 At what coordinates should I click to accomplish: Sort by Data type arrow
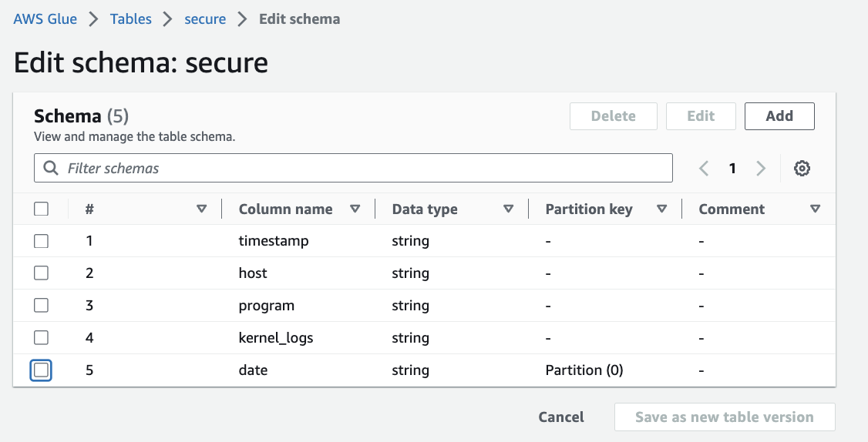[x=509, y=209]
